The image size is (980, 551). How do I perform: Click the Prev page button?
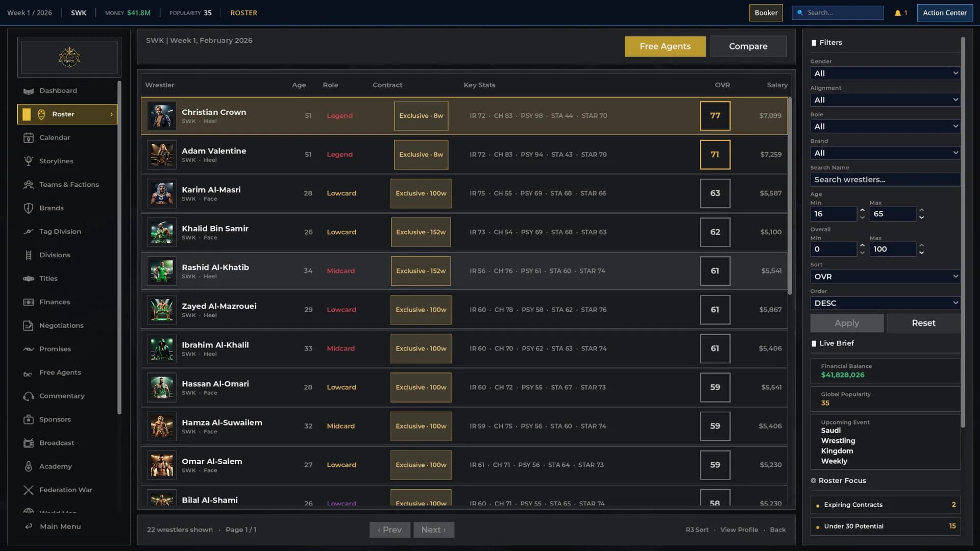[389, 530]
